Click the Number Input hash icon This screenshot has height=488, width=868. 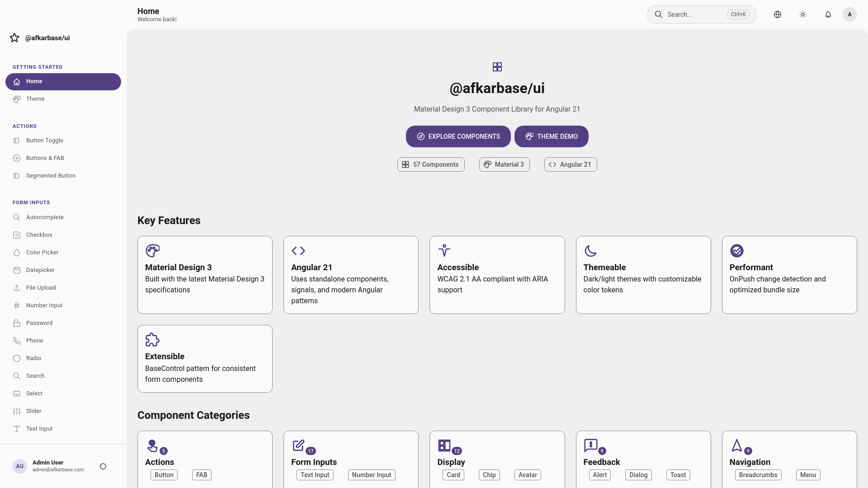pos(17,305)
